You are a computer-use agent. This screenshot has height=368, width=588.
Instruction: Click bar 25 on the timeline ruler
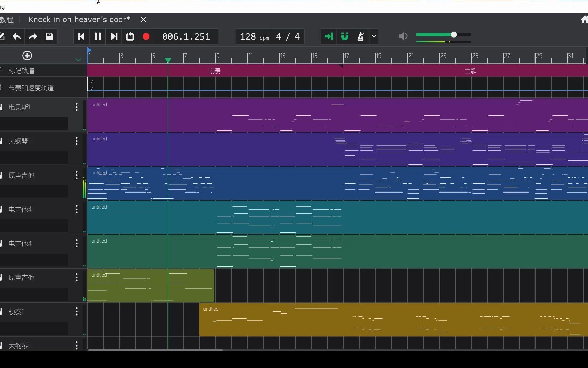475,56
